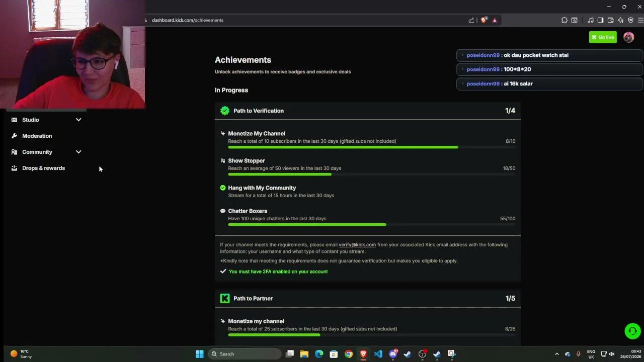Click the Studio sidebar icon
This screenshot has width=644, height=362.
[14, 120]
